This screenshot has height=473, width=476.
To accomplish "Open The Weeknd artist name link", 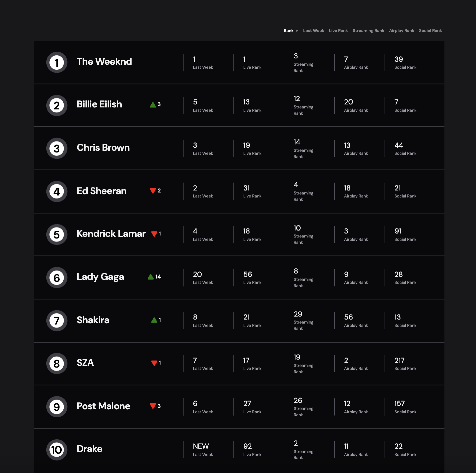I will click(104, 61).
